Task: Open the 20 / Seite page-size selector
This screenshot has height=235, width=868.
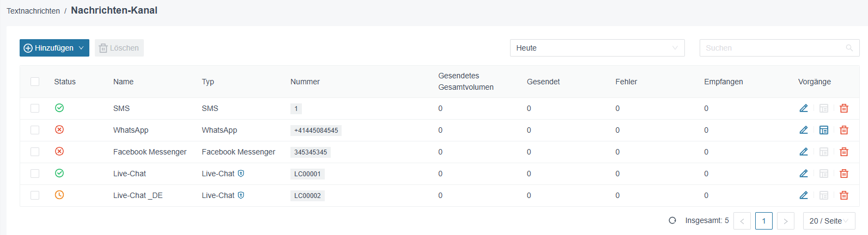Action: [829, 221]
